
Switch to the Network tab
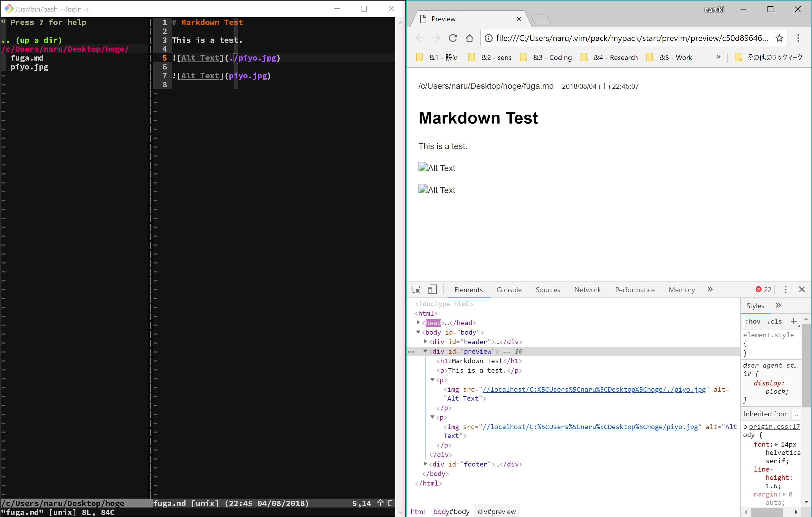point(587,290)
